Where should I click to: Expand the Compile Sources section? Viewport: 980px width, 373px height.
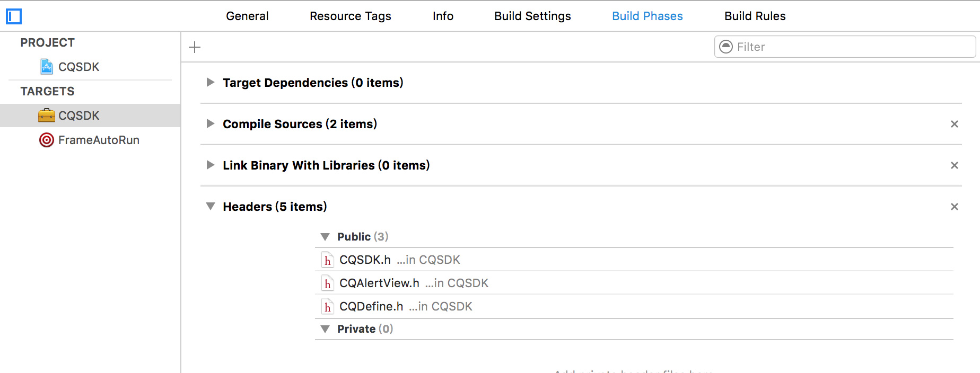(211, 124)
